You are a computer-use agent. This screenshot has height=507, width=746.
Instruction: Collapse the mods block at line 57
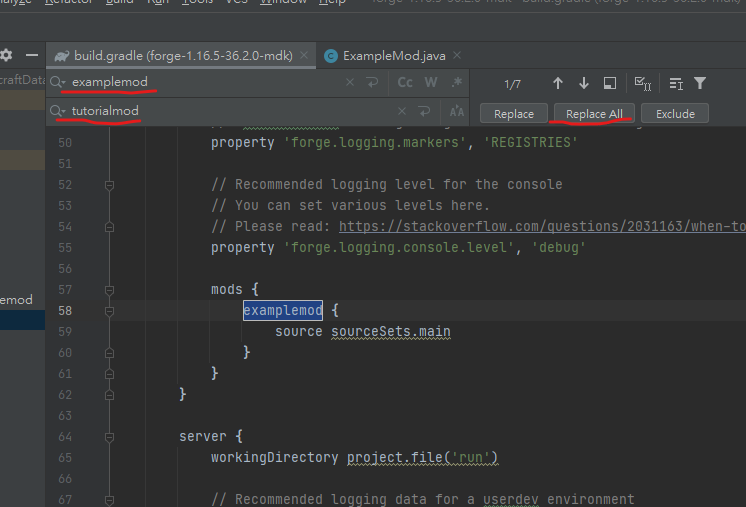(109, 290)
